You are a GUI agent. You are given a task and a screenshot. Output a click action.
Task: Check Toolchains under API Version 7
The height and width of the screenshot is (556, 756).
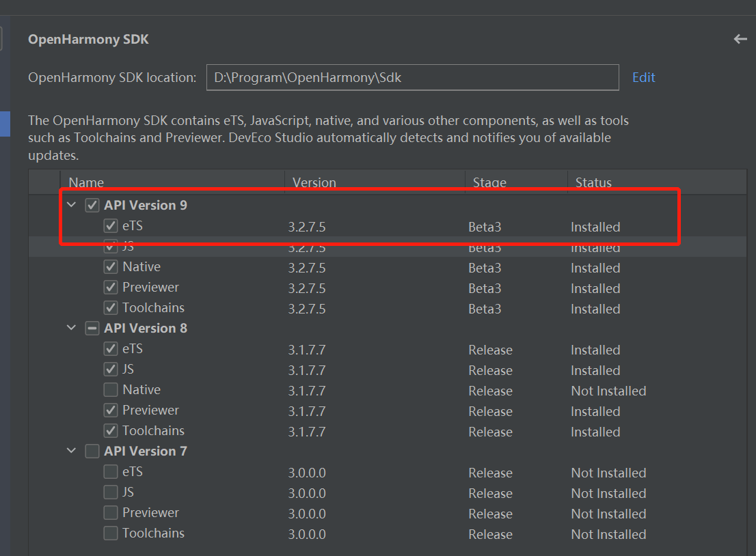coord(111,533)
